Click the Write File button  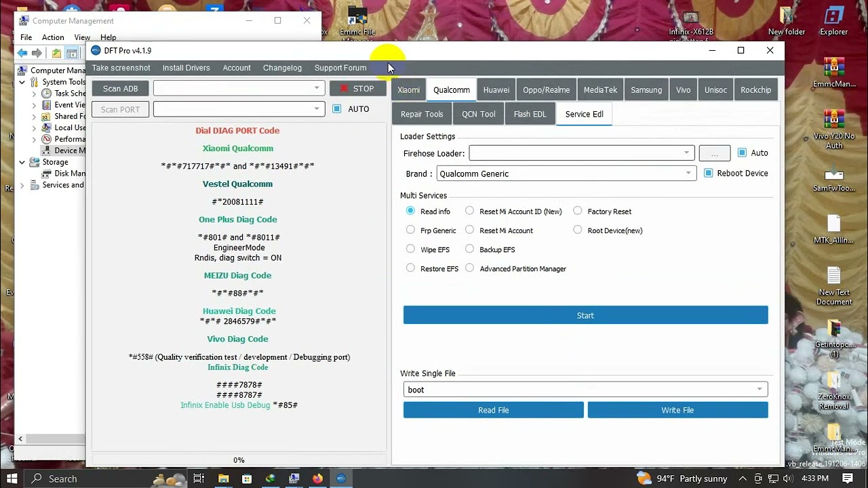[x=677, y=410]
